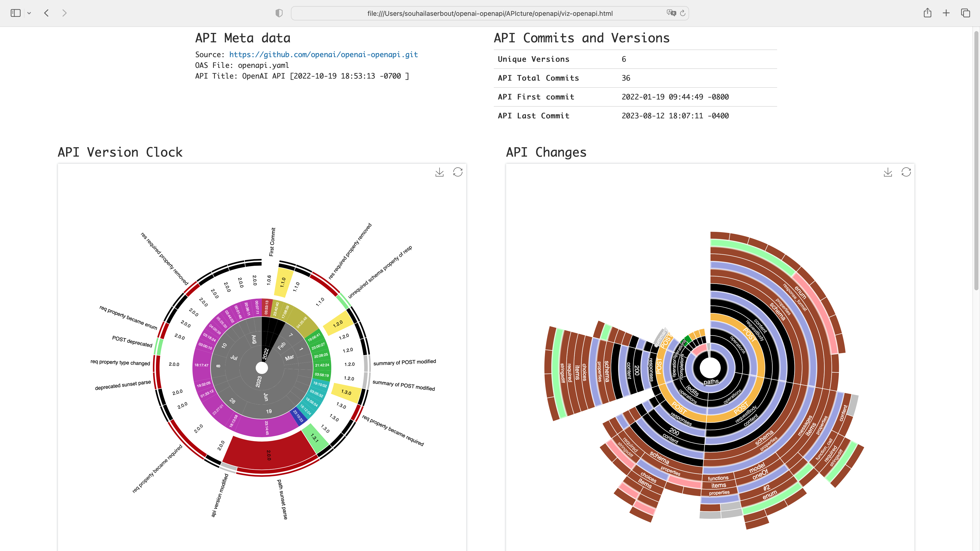
Task: Click the 18:17:47 commit time segment
Action: 201,365
